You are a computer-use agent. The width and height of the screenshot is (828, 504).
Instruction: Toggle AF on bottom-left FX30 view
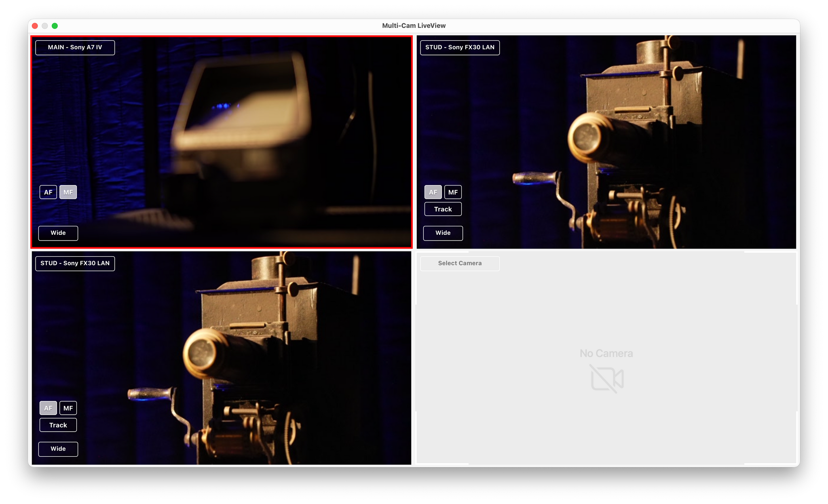(x=48, y=408)
